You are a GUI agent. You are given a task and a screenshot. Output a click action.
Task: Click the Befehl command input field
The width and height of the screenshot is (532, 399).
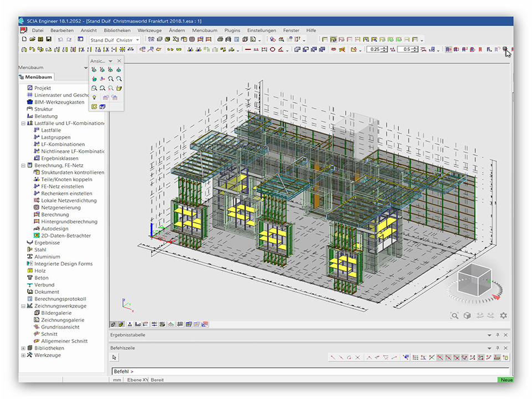tap(310, 371)
